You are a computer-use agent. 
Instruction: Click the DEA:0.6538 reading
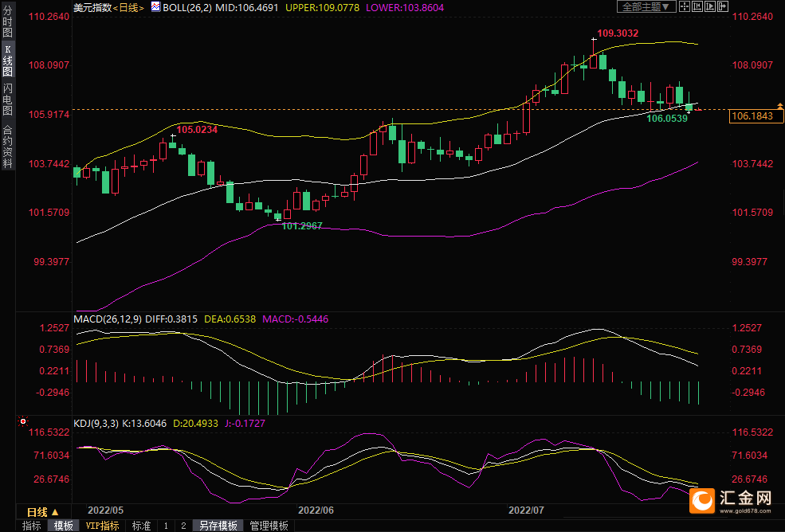coord(230,319)
